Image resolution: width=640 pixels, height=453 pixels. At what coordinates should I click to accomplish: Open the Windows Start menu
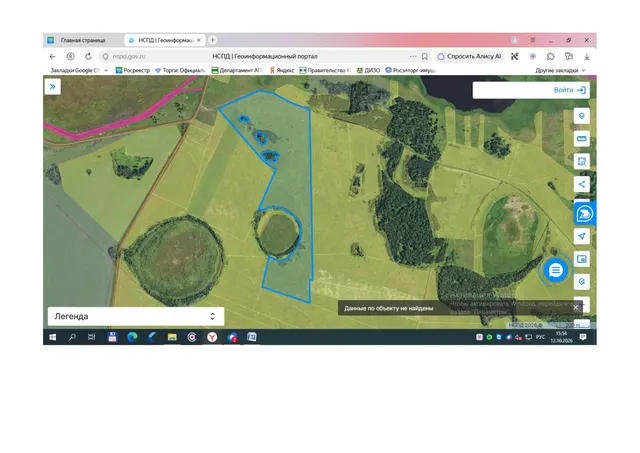pyautogui.click(x=53, y=337)
